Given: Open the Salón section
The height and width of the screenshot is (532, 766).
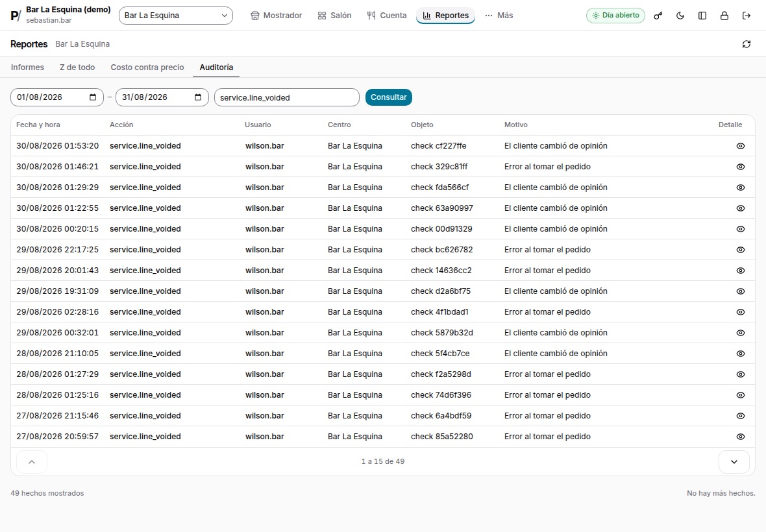Looking at the screenshot, I should pyautogui.click(x=334, y=16).
